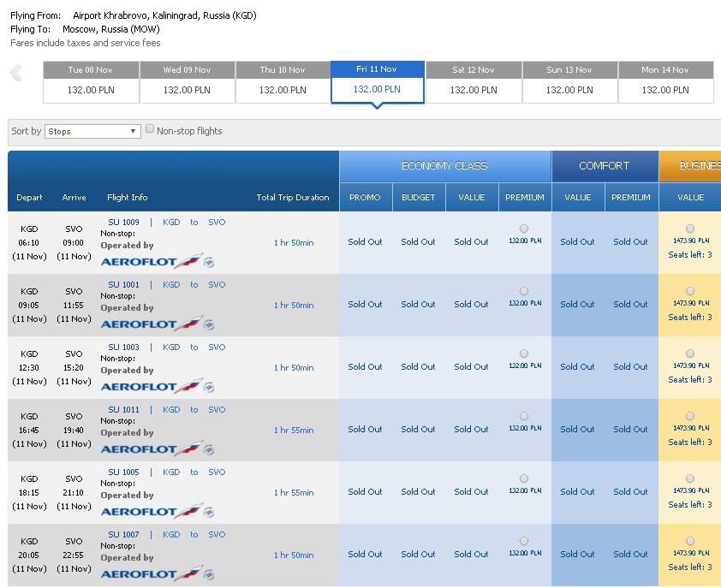Select Business Value fare for SU 1007
Viewport: 721px width, 588px height.
point(690,541)
